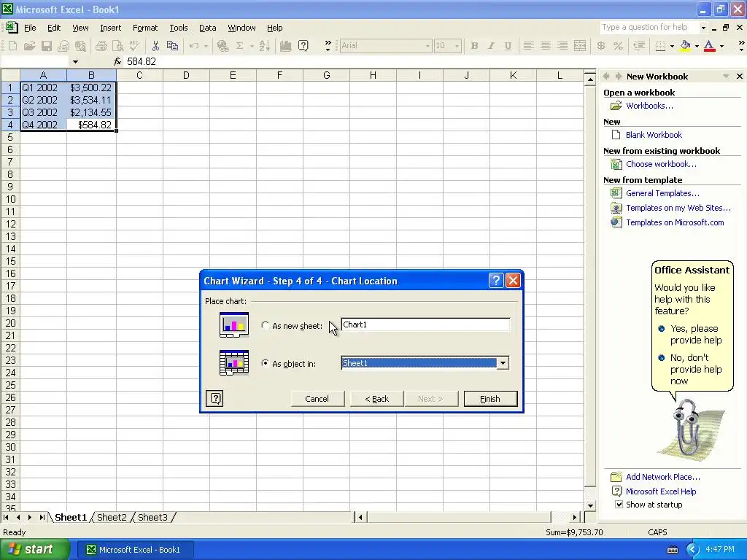Click the Center alignment icon

point(546,46)
